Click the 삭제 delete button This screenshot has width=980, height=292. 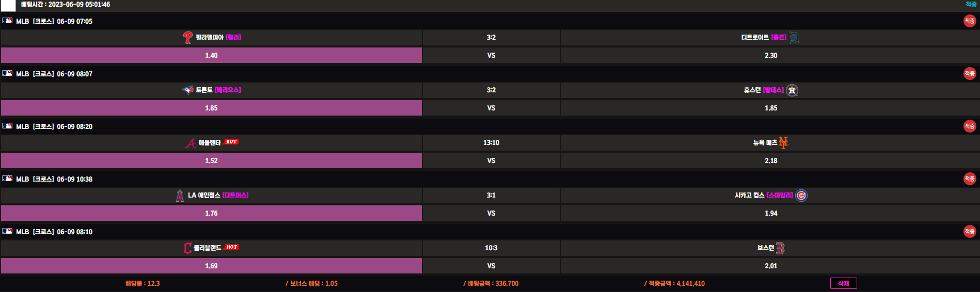click(843, 283)
